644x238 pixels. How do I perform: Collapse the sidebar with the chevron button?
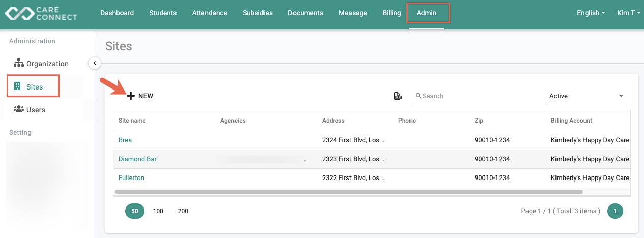pyautogui.click(x=95, y=63)
